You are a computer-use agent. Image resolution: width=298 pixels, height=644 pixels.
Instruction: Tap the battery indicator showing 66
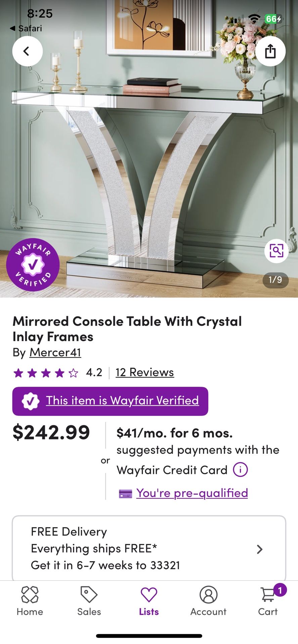click(273, 19)
